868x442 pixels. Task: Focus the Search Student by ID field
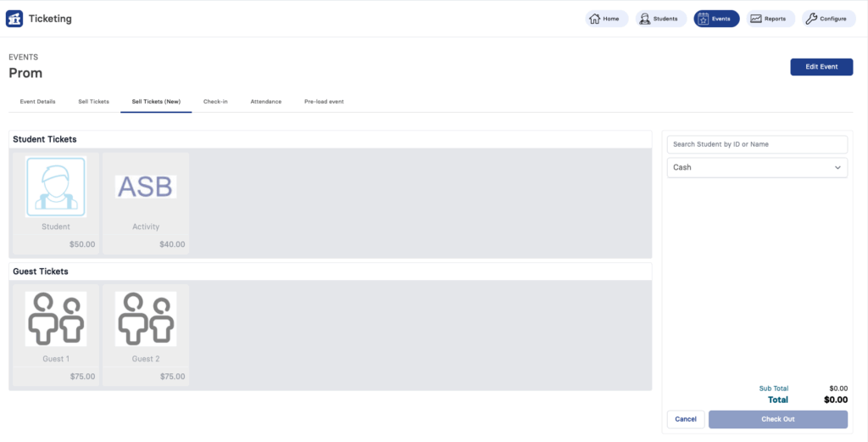(757, 144)
